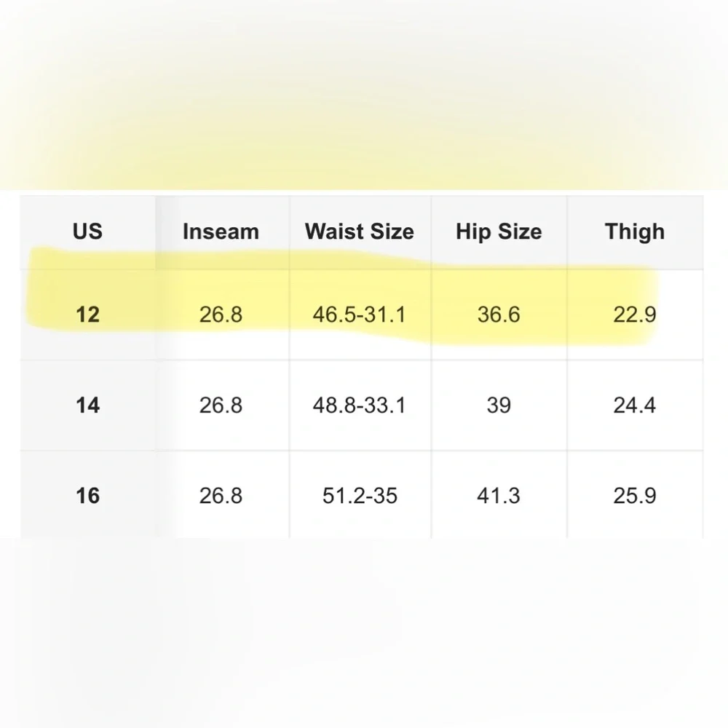Click the US size 14 cell
The image size is (728, 728).
(x=87, y=405)
